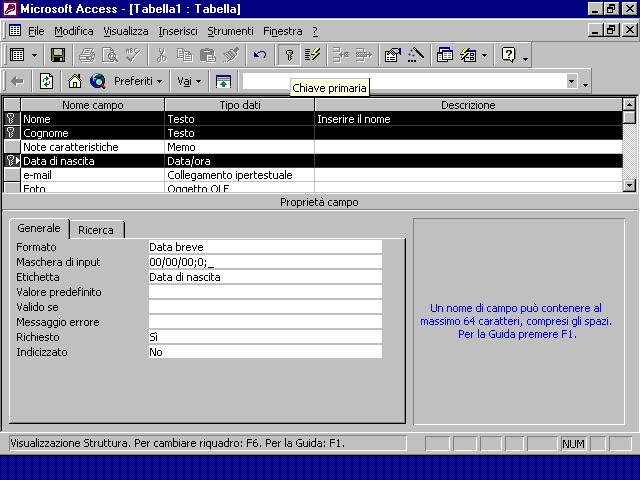Expand the new object dropdown arrow
Viewport: 640px width, 480px height.
[484, 55]
